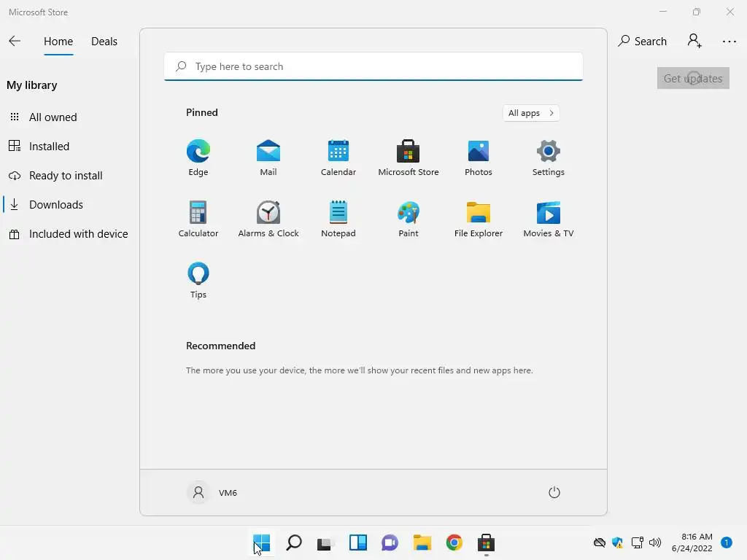The image size is (747, 560).
Task: Open the Mail pinned app
Action: pyautogui.click(x=268, y=157)
